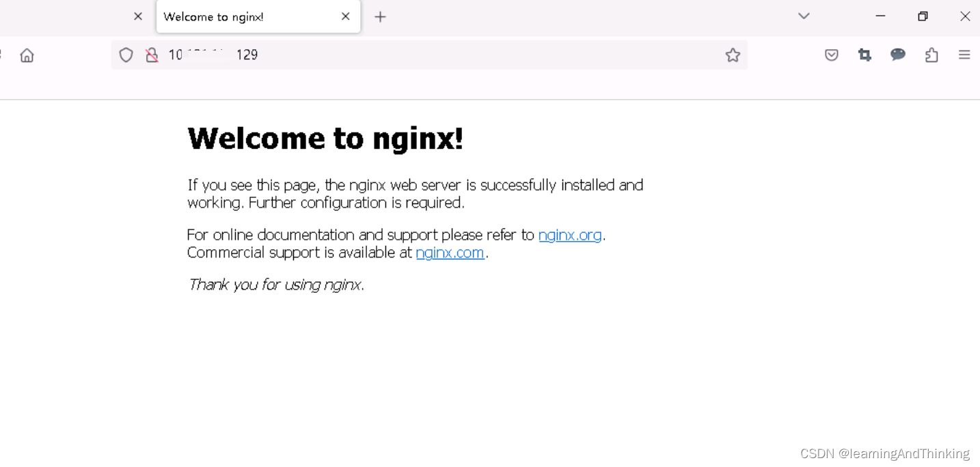
Task: Open Firefox application hamburger menu
Action: click(964, 55)
